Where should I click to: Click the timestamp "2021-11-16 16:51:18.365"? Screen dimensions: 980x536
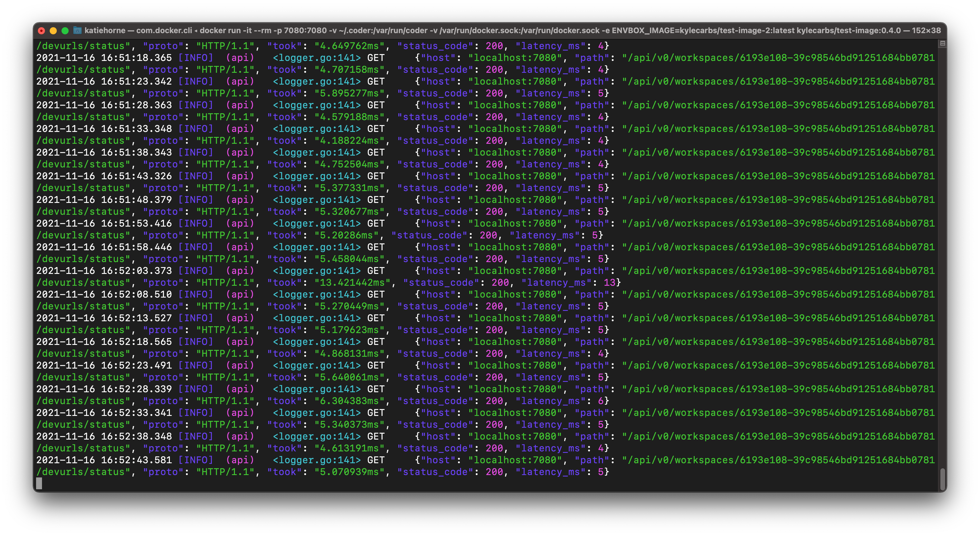click(104, 58)
